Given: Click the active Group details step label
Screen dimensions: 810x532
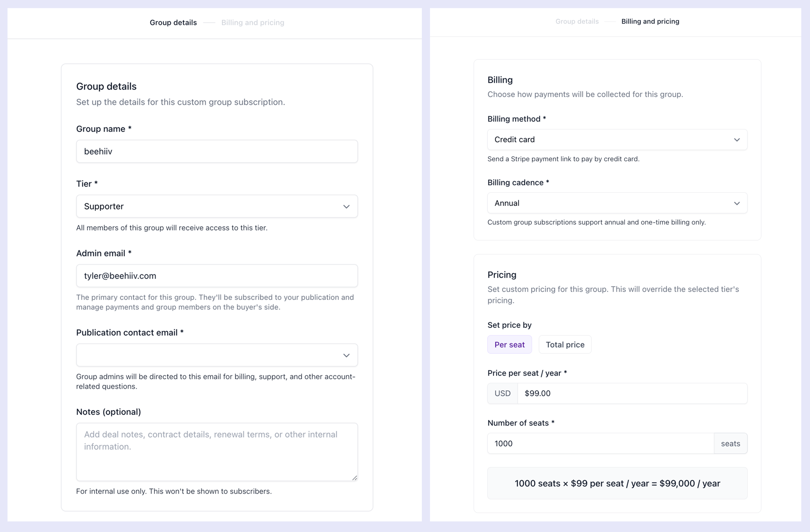Looking at the screenshot, I should coord(173,22).
